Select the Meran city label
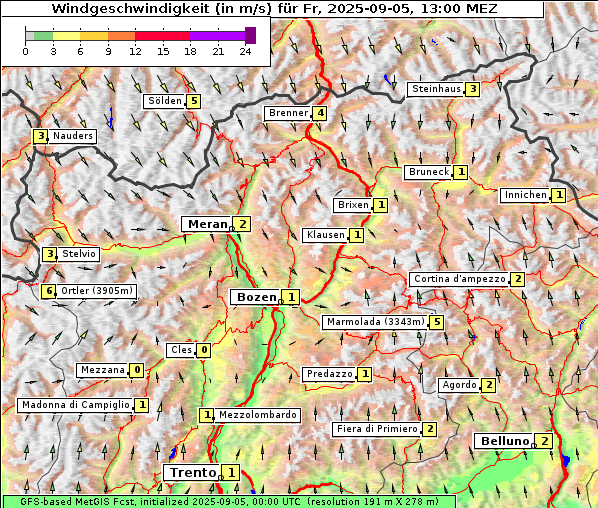Image resolution: width=598 pixels, height=508 pixels. (x=206, y=224)
